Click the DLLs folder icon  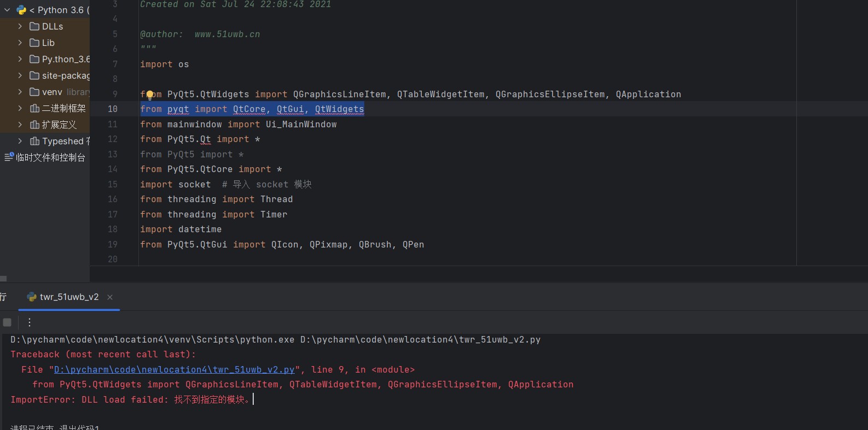[x=34, y=26]
